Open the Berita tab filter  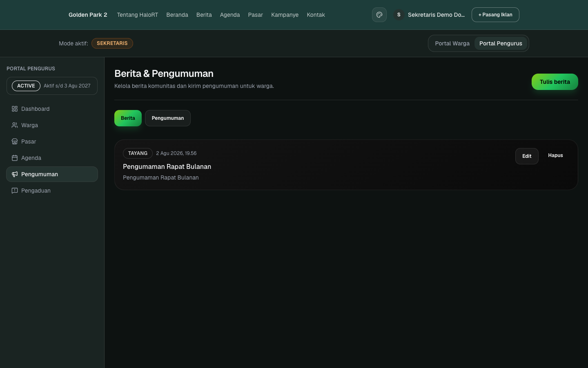click(x=128, y=118)
